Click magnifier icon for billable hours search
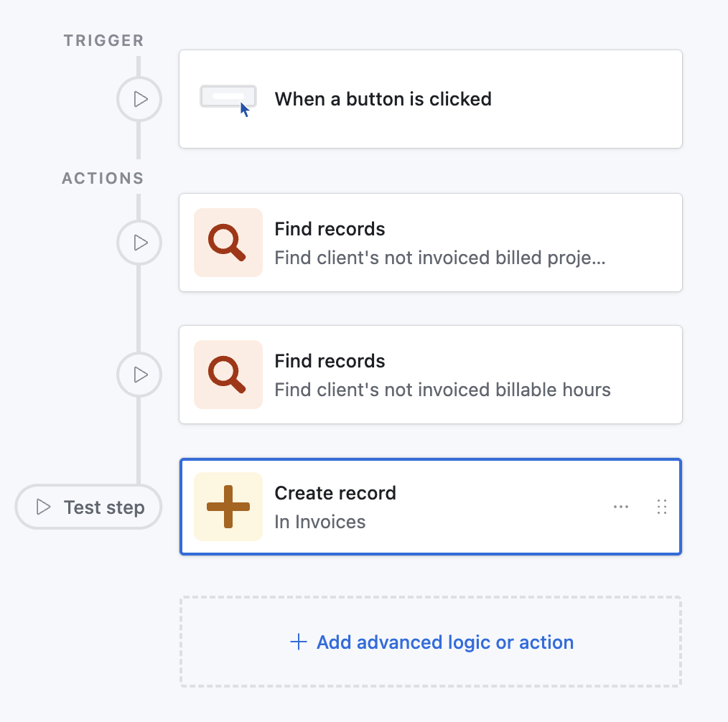Viewport: 728px width, 722px height. pyautogui.click(x=228, y=375)
